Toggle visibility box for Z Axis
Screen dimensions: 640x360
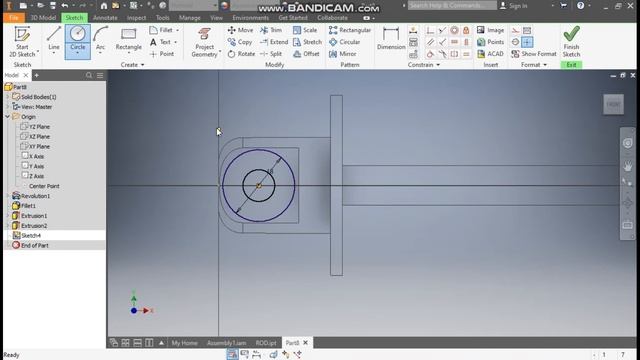(25, 176)
